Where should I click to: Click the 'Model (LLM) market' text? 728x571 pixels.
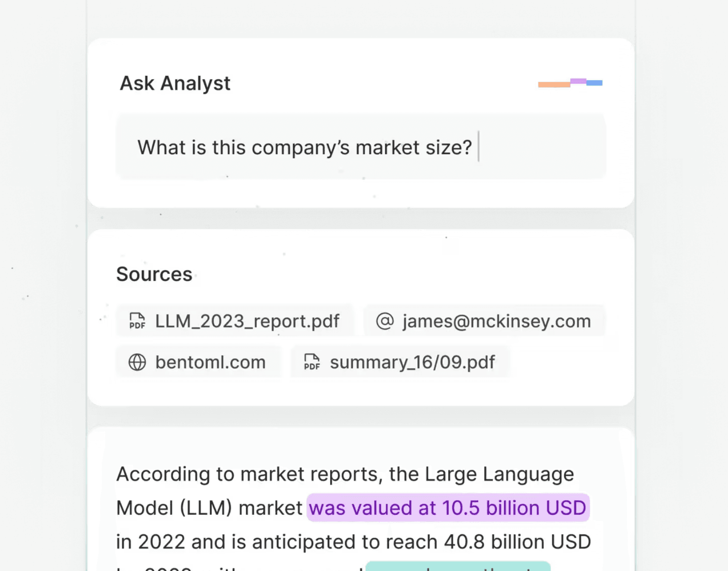tap(209, 508)
